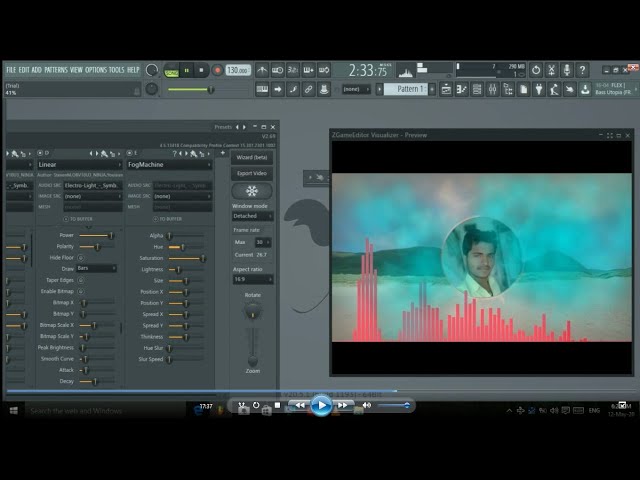Open the VIEW menu

76,70
